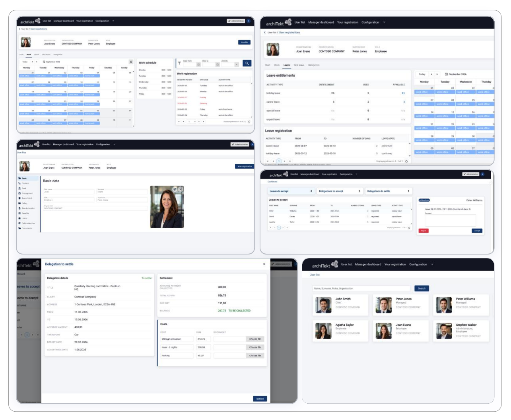Open the Date to calendar picker
Viewport: 511px width, 420px height.
(x=218, y=64)
